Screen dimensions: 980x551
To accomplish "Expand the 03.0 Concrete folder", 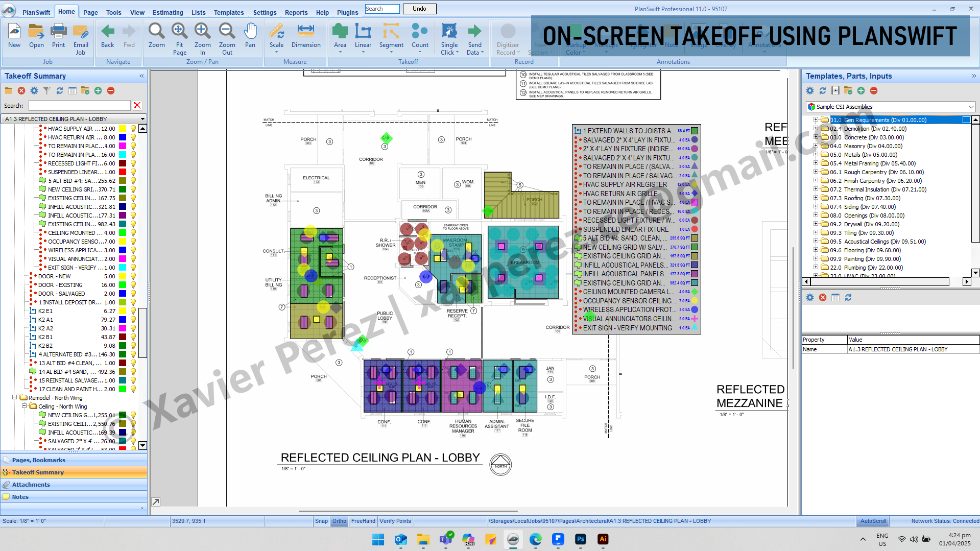I will click(x=816, y=137).
